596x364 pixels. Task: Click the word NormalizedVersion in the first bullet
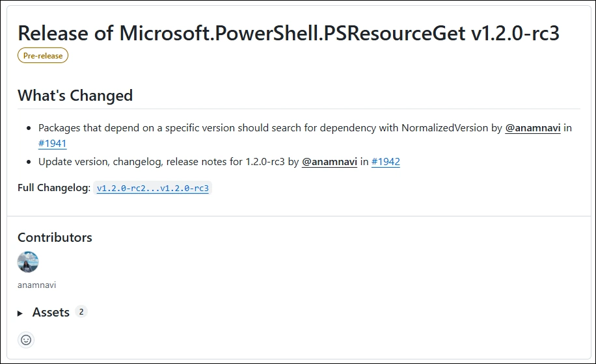pos(444,128)
